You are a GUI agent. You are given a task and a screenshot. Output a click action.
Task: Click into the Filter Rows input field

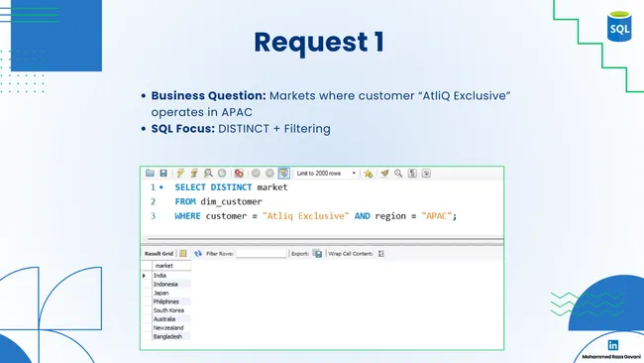(x=262, y=254)
